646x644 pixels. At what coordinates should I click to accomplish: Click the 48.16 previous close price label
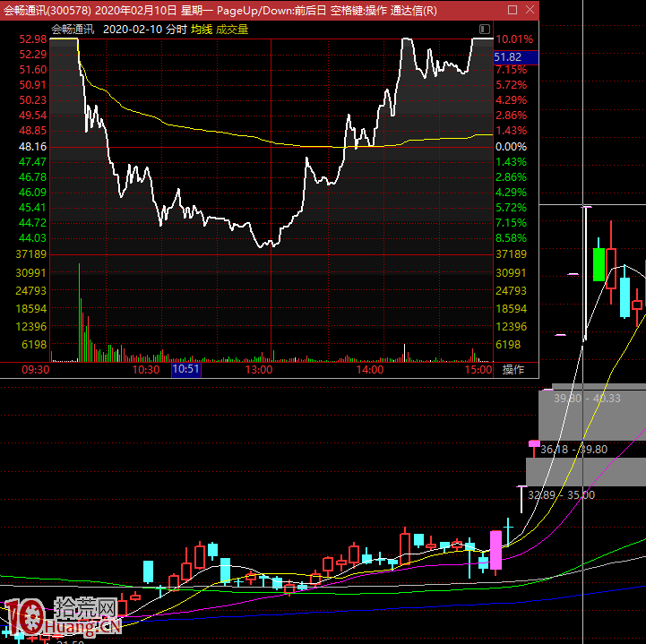click(33, 147)
